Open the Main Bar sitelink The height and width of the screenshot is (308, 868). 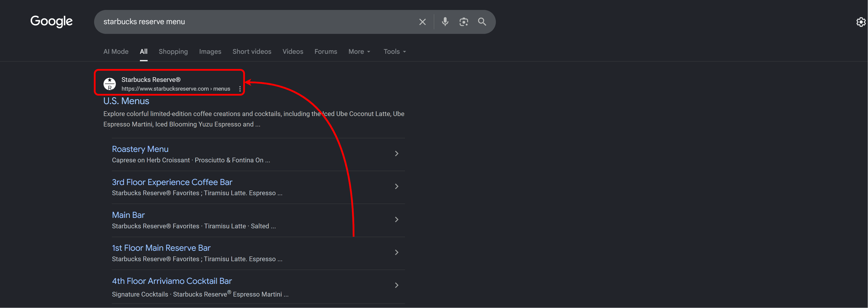pyautogui.click(x=128, y=215)
